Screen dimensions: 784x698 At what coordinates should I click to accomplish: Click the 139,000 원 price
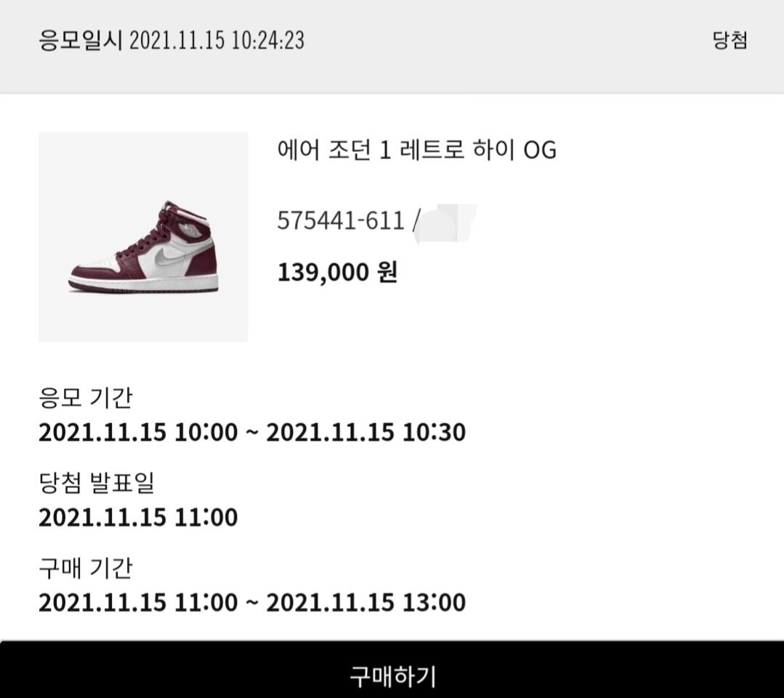337,272
